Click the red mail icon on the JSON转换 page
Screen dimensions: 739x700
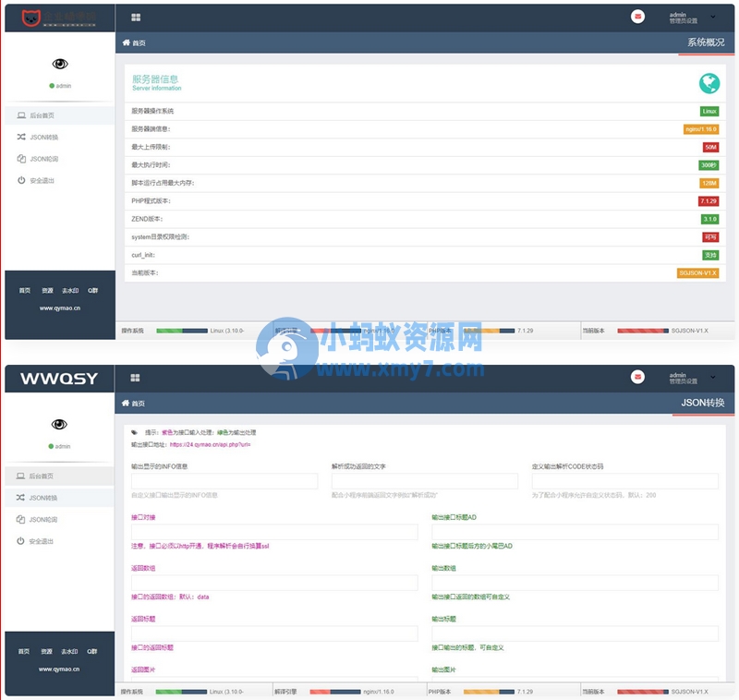[637, 378]
